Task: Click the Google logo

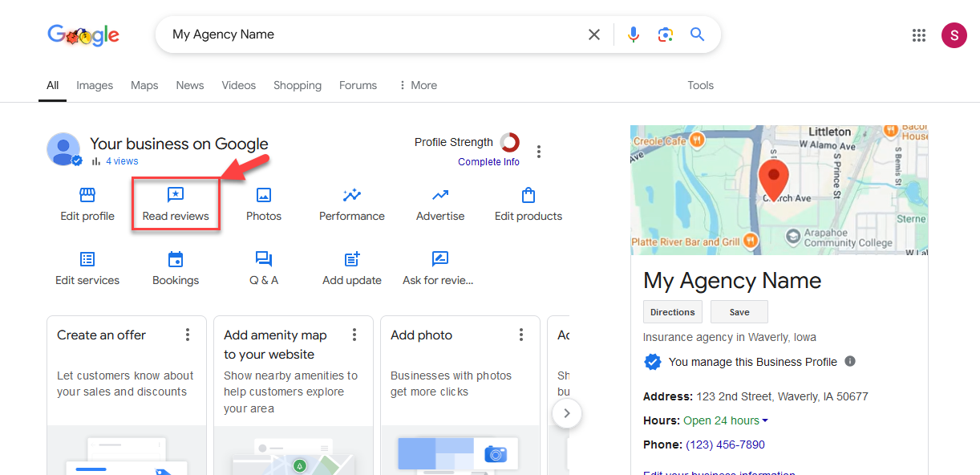Action: point(83,35)
